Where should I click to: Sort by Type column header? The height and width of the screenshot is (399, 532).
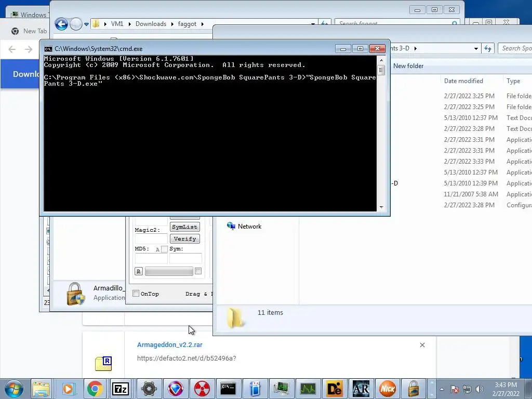(513, 81)
